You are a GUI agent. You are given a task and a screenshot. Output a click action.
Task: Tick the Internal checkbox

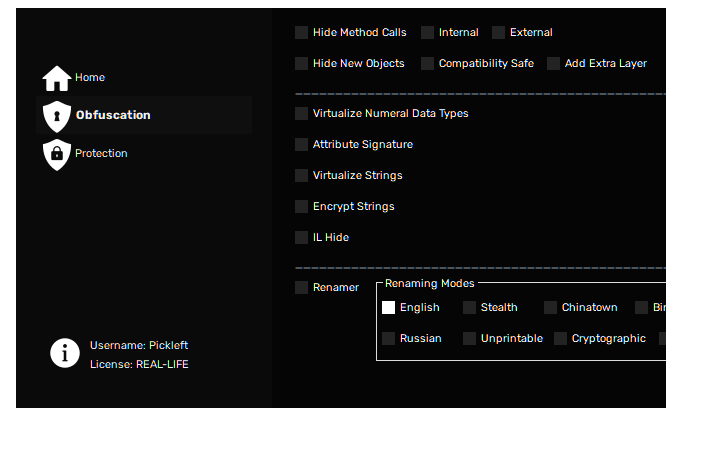(x=428, y=32)
